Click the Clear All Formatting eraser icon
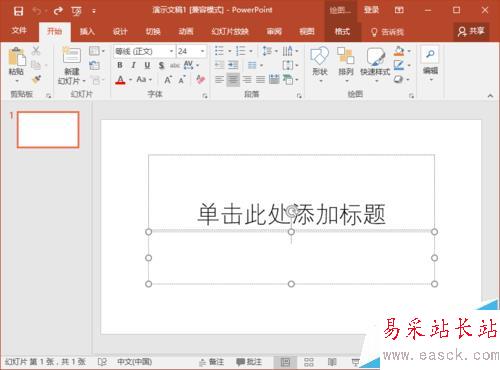 [200, 80]
